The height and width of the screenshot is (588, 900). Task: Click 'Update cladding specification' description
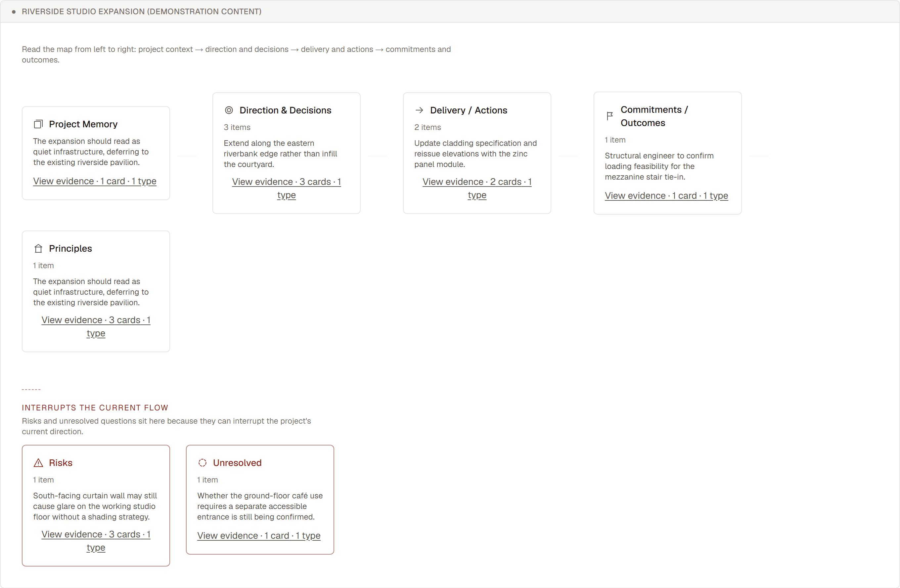(x=475, y=154)
